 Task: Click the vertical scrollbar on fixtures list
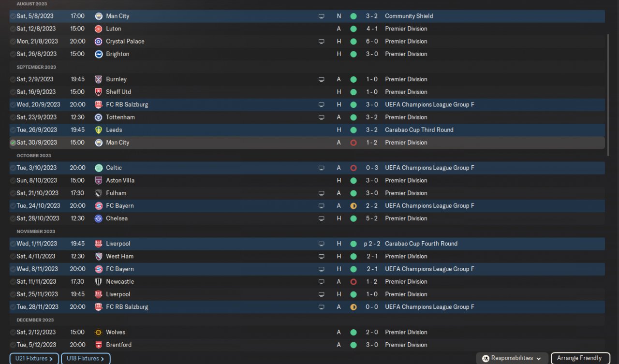608,94
